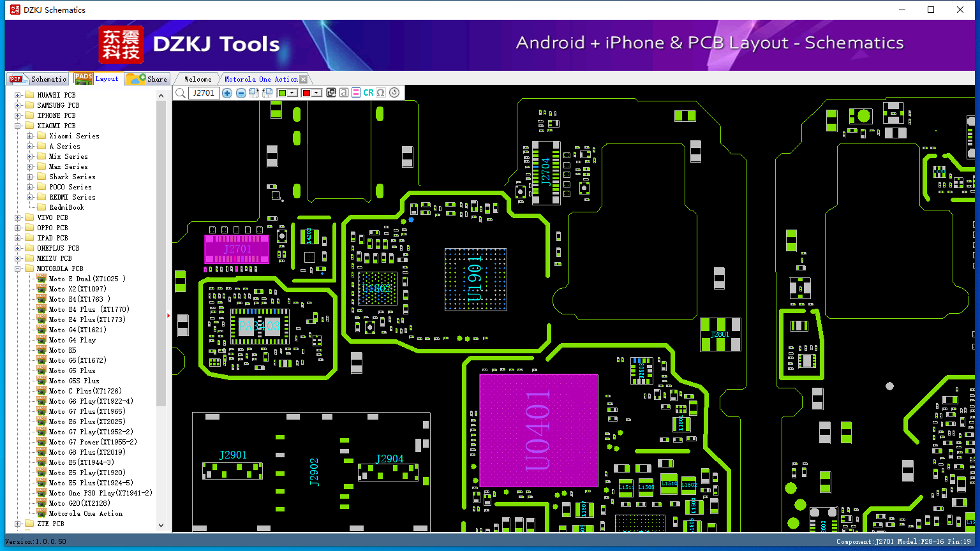Viewport: 980px width, 551px height.
Task: Select the J2701 component on the board
Action: coord(237,249)
